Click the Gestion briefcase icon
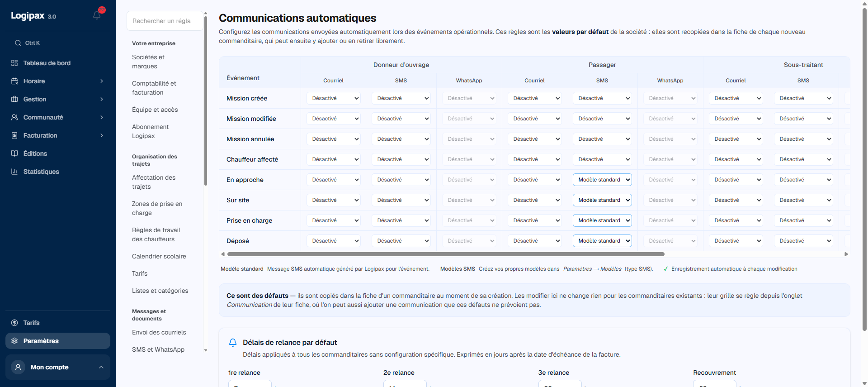 pos(14,99)
